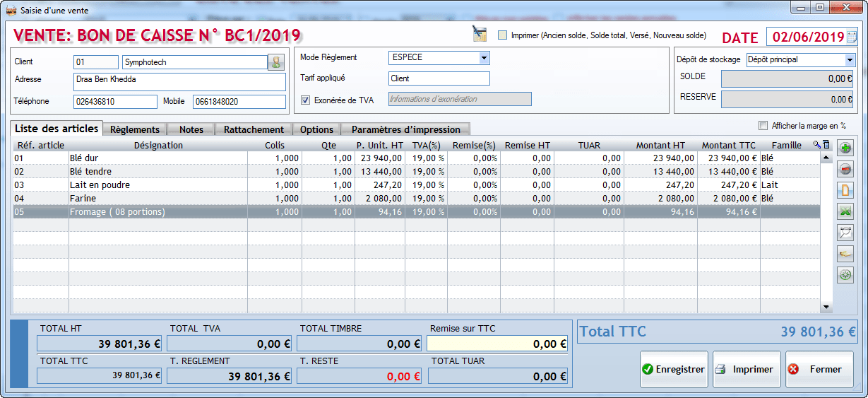Click the Remise sur TTC field
Viewport: 868px width, 398px height.
(x=498, y=344)
